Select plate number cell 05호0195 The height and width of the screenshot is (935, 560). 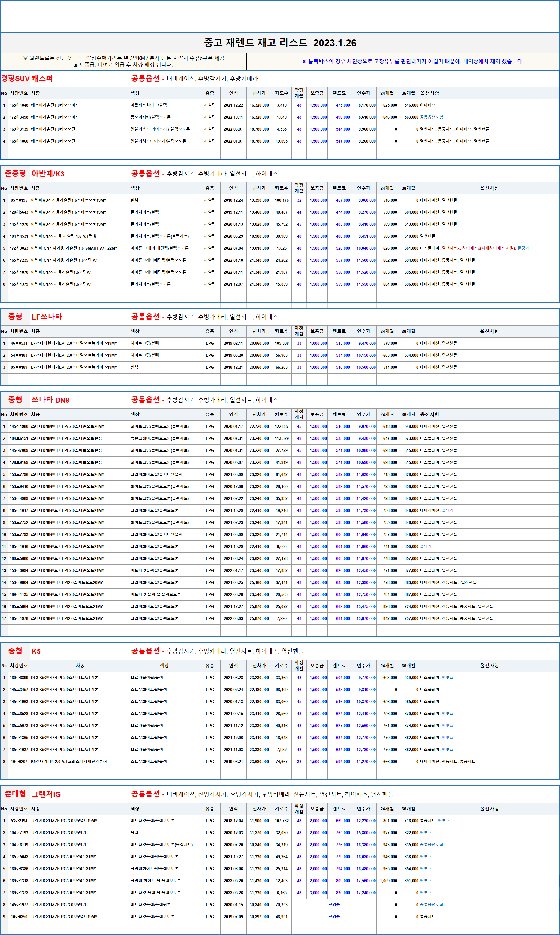pyautogui.click(x=19, y=200)
